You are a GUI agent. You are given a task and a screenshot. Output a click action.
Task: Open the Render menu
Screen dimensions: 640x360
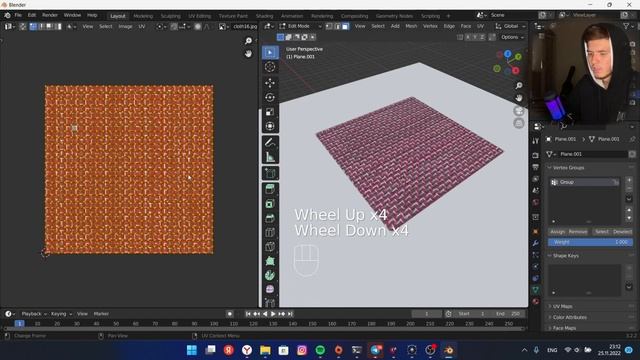[x=50, y=15]
